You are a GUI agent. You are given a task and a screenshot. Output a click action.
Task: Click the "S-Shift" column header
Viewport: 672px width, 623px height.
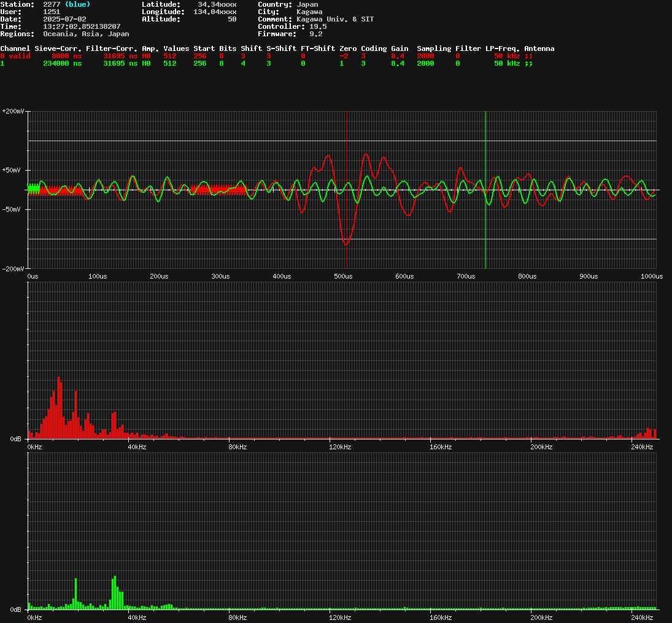[281, 48]
